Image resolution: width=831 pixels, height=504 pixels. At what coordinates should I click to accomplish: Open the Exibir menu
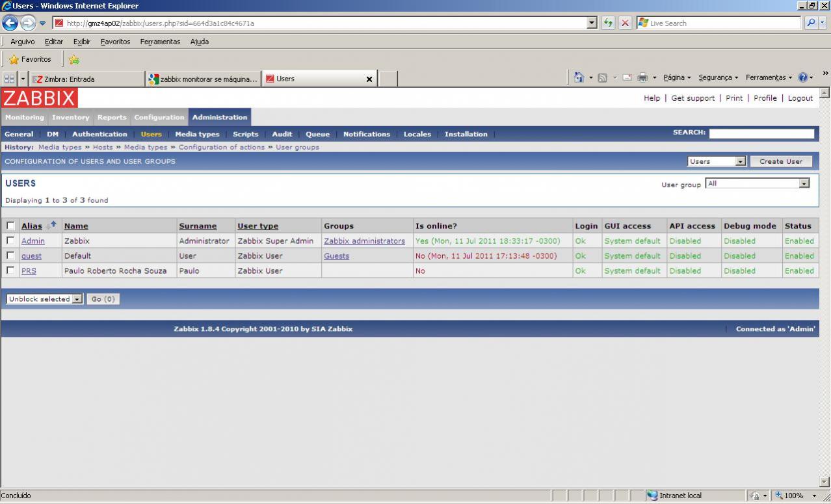(82, 42)
